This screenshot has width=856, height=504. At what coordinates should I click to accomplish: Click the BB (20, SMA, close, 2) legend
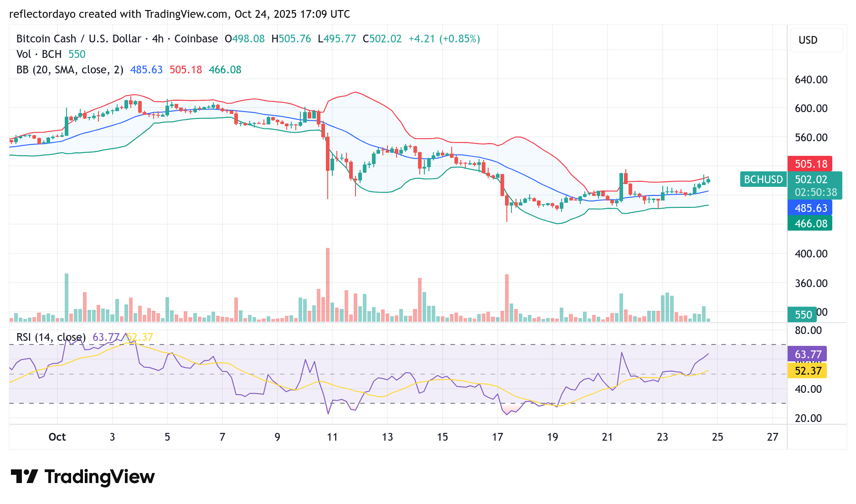pyautogui.click(x=70, y=70)
